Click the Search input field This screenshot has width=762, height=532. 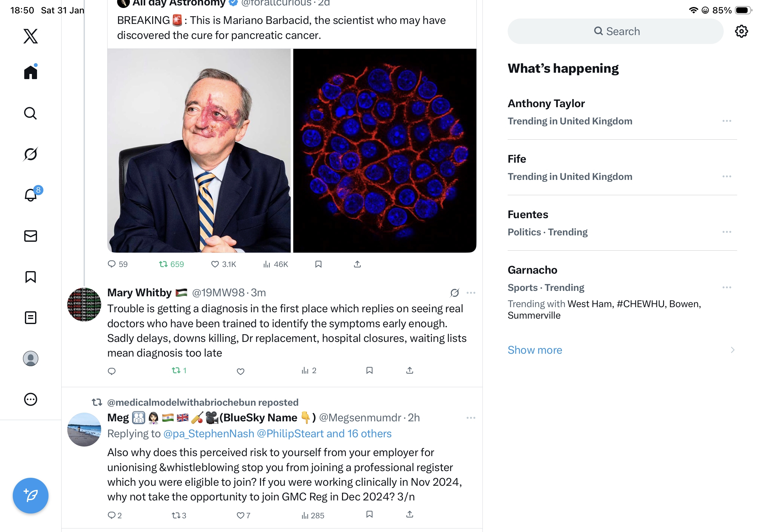pos(615,32)
